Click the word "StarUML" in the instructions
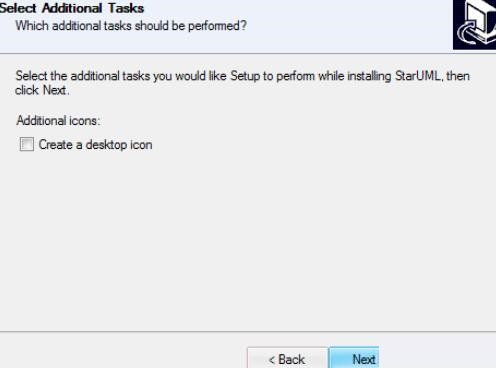Viewport: 496px width, 368px height. coord(418,76)
